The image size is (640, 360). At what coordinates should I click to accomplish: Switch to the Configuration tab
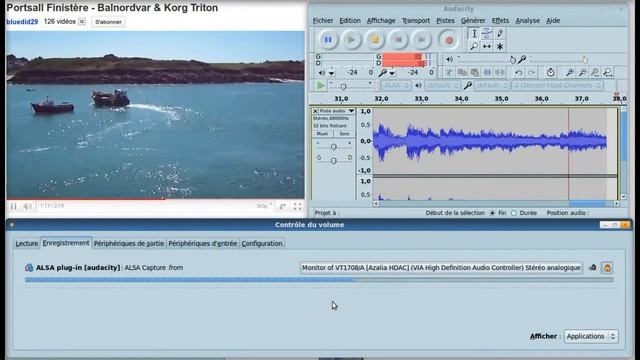(262, 243)
